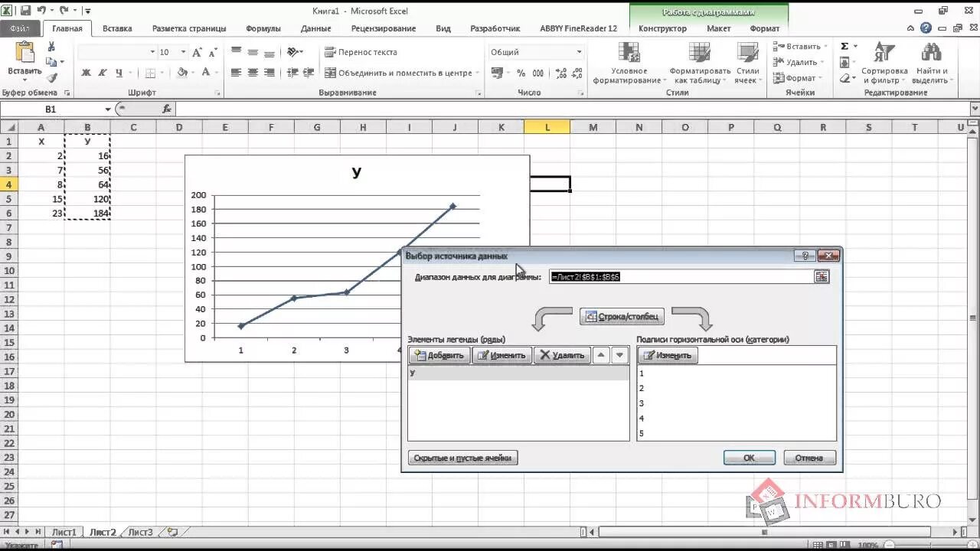Click Изменить in the legend entries
980x551 pixels.
[501, 355]
